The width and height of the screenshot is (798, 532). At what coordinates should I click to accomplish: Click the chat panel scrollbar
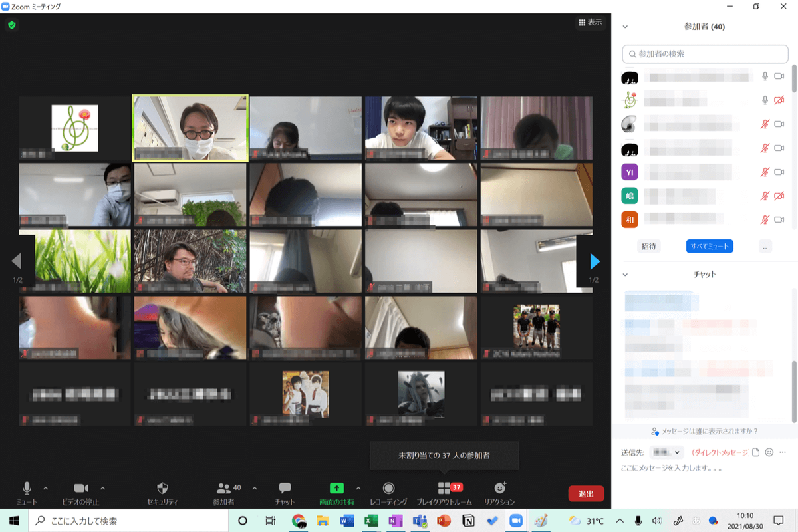point(793,391)
